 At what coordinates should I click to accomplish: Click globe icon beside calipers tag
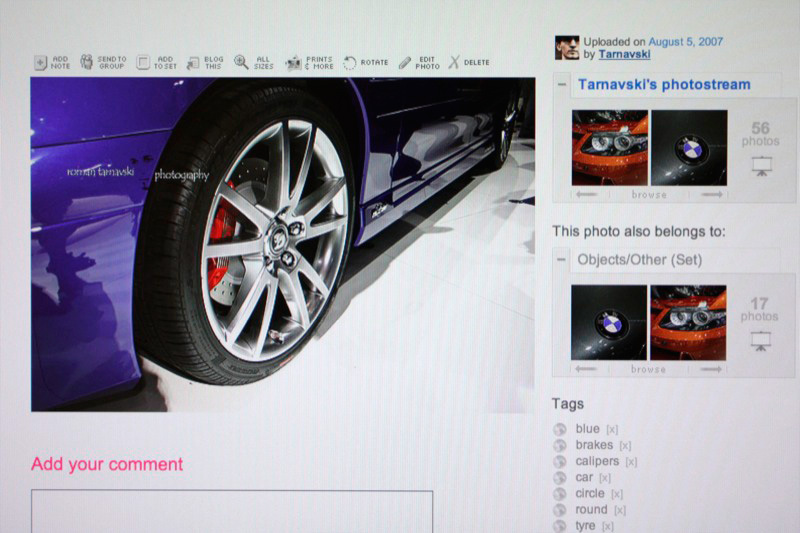[560, 462]
